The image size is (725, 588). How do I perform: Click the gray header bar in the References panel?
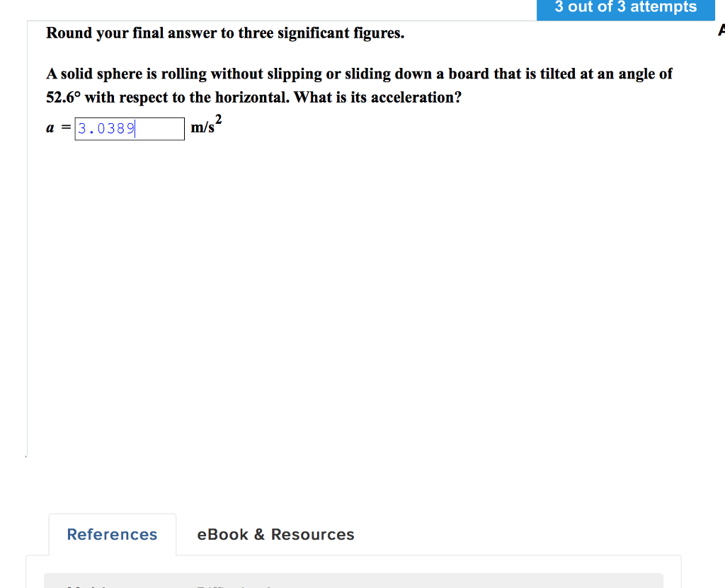[353, 580]
